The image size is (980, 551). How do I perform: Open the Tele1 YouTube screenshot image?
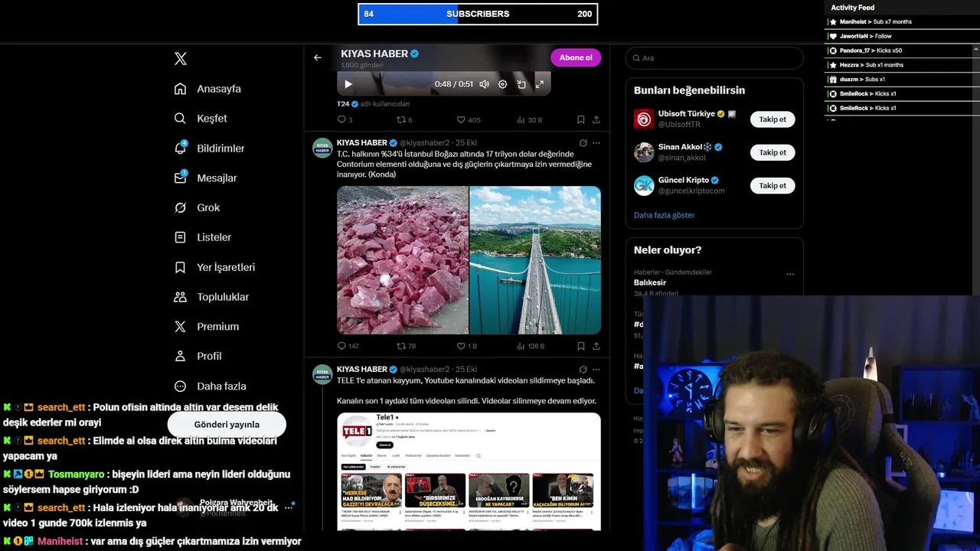click(x=469, y=471)
